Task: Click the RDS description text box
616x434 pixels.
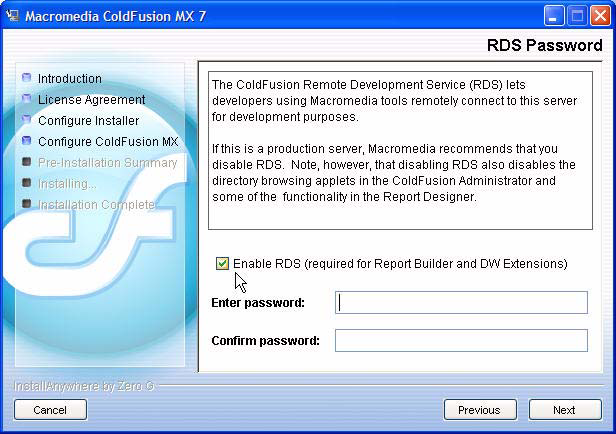Action: coord(400,150)
